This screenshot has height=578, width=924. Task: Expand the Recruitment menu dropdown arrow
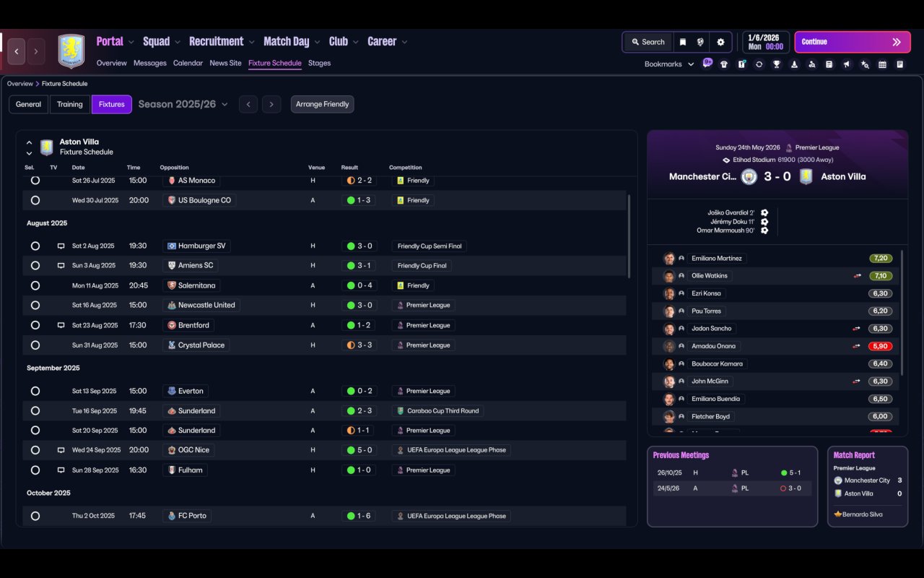point(252,42)
